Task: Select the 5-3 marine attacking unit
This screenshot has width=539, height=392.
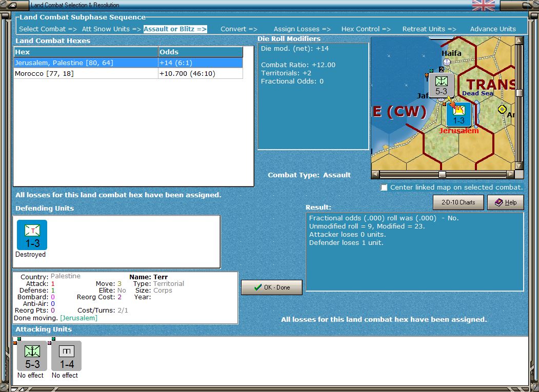Action: click(x=32, y=356)
